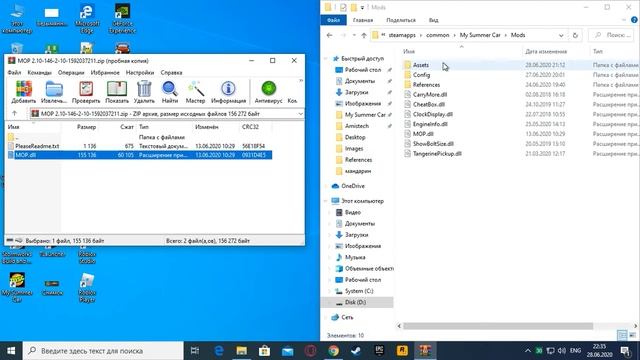Open the Настройки menu in WinRAR

point(140,72)
